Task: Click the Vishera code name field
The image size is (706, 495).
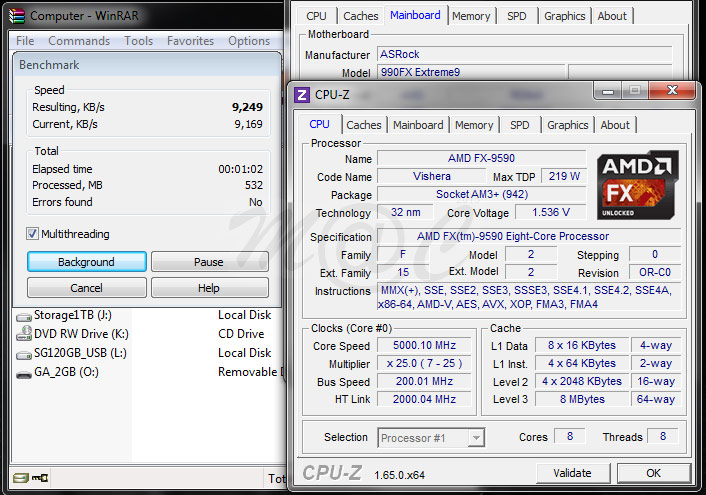Action: tap(431, 176)
